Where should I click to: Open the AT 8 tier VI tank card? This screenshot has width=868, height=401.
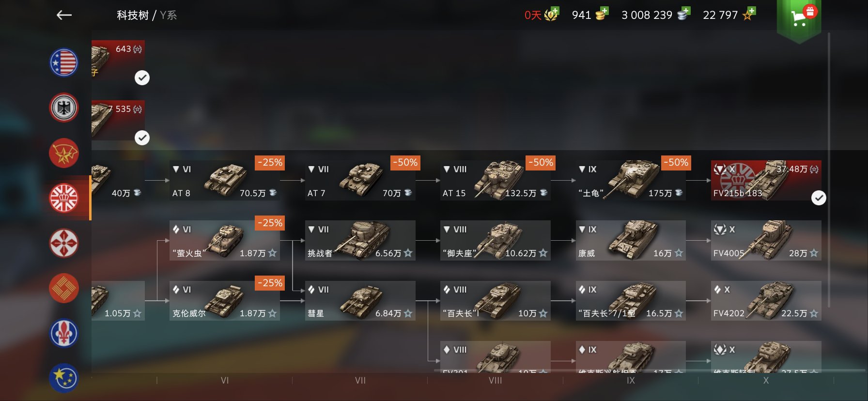click(225, 181)
